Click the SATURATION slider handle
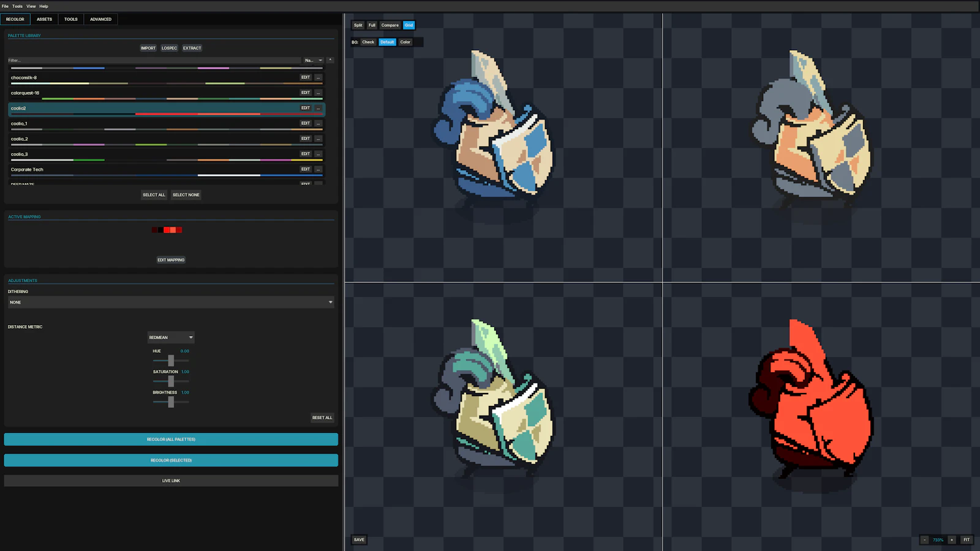Screen dimensions: 980x551 tap(171, 381)
